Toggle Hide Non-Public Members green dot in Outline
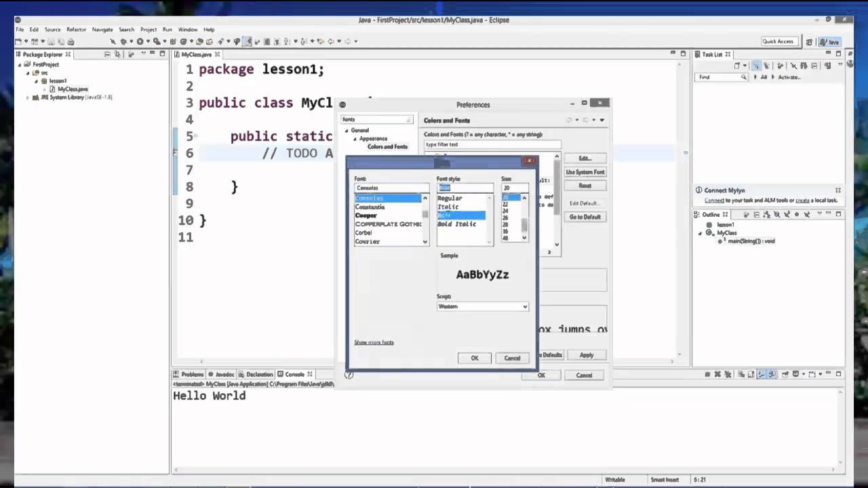This screenshot has height=488, width=868. pyautogui.click(x=797, y=214)
